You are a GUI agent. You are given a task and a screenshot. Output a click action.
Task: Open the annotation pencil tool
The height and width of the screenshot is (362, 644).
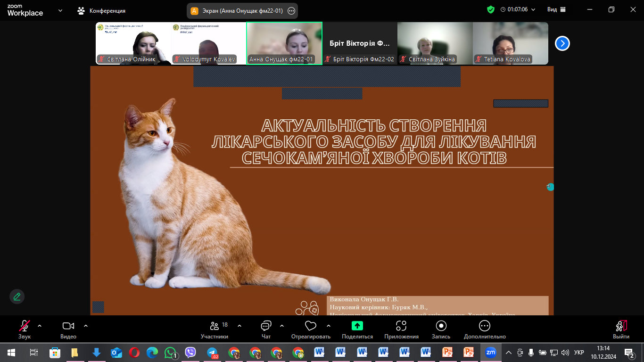point(17,296)
